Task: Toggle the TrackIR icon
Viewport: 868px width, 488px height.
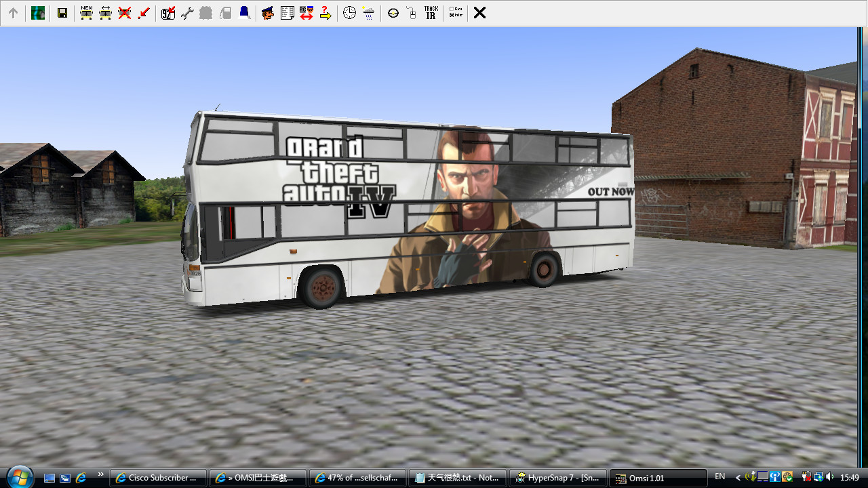Action: click(431, 13)
